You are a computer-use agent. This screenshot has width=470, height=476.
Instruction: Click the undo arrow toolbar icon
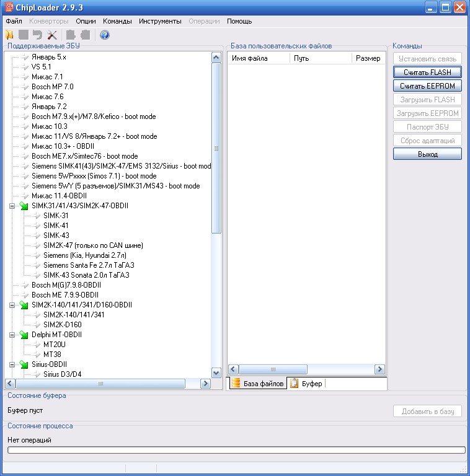37,35
